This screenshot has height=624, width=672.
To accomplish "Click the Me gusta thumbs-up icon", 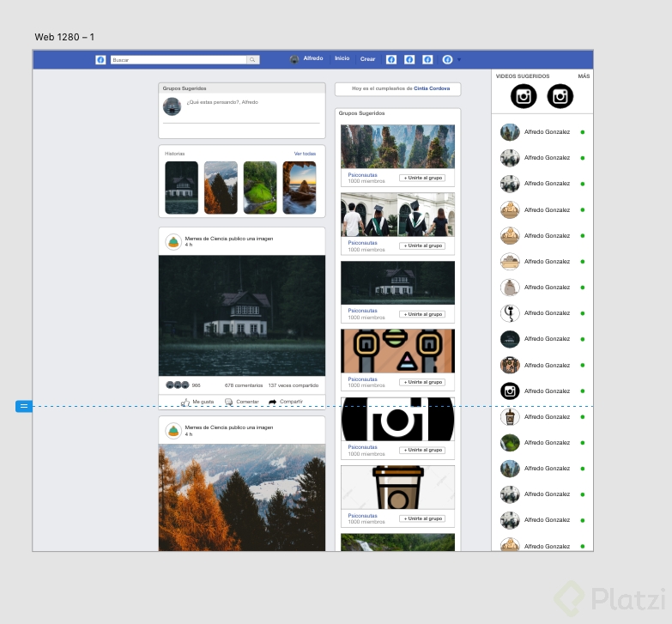I will click(x=185, y=403).
